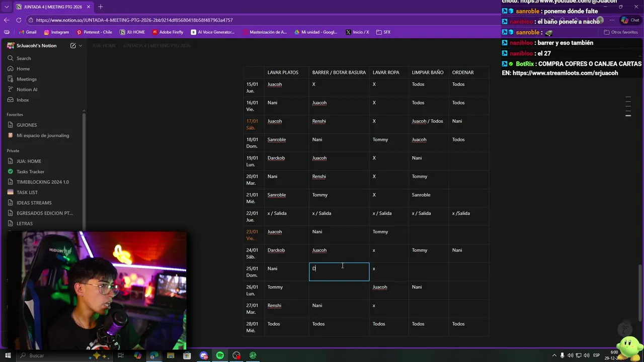Open the Microsoft Store taskbar icon
Viewport: 644px width, 362px height.
[187, 355]
